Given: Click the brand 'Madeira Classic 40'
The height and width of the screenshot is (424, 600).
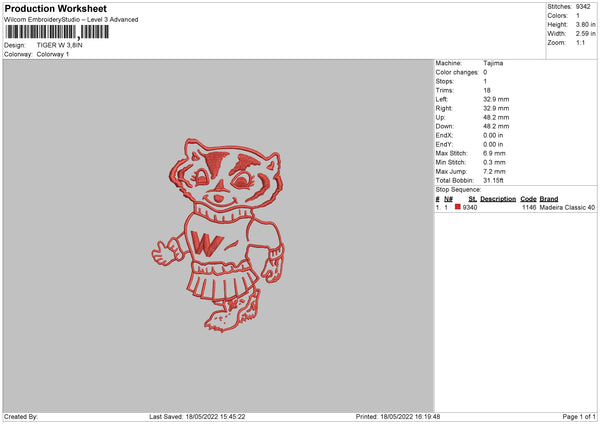Looking at the screenshot, I should point(567,207).
